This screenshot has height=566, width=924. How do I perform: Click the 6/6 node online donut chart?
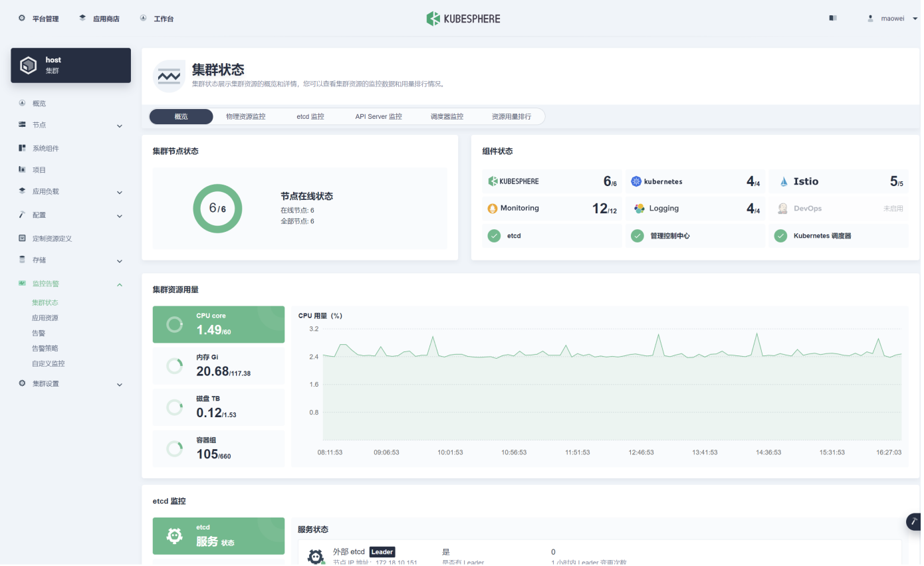click(217, 209)
